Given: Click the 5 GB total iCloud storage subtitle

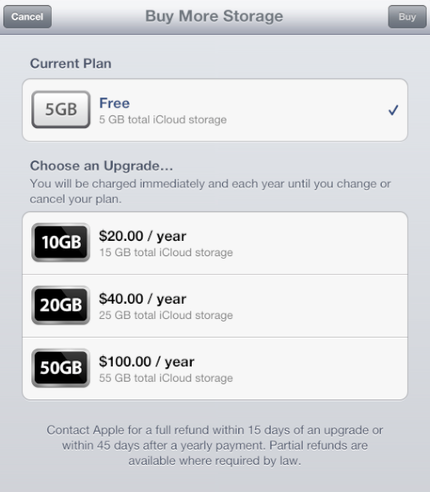Looking at the screenshot, I should 163,119.
